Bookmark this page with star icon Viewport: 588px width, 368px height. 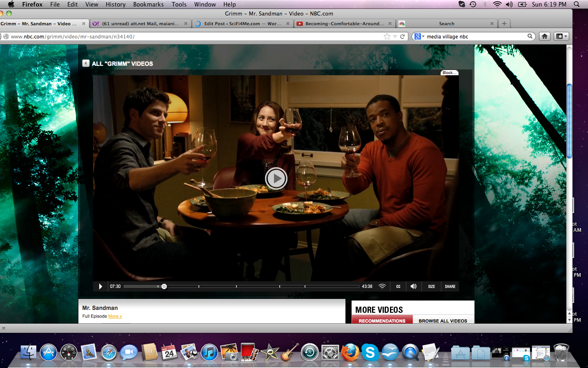point(387,37)
